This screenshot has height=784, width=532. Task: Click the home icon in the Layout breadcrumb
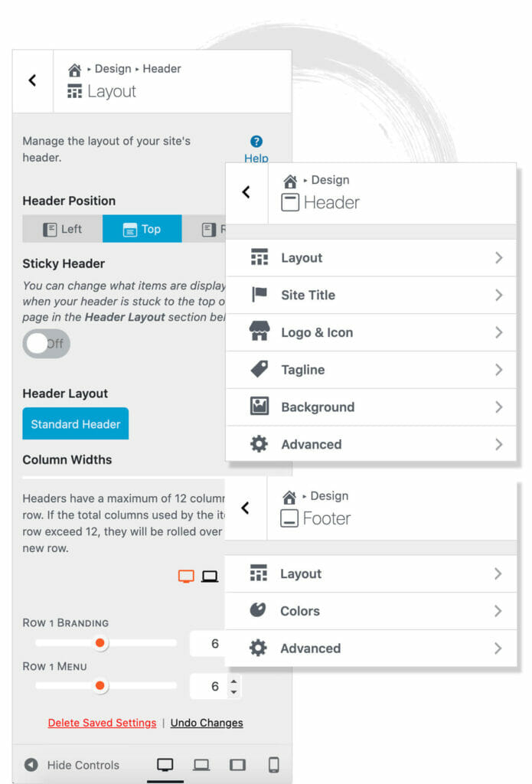click(x=74, y=70)
